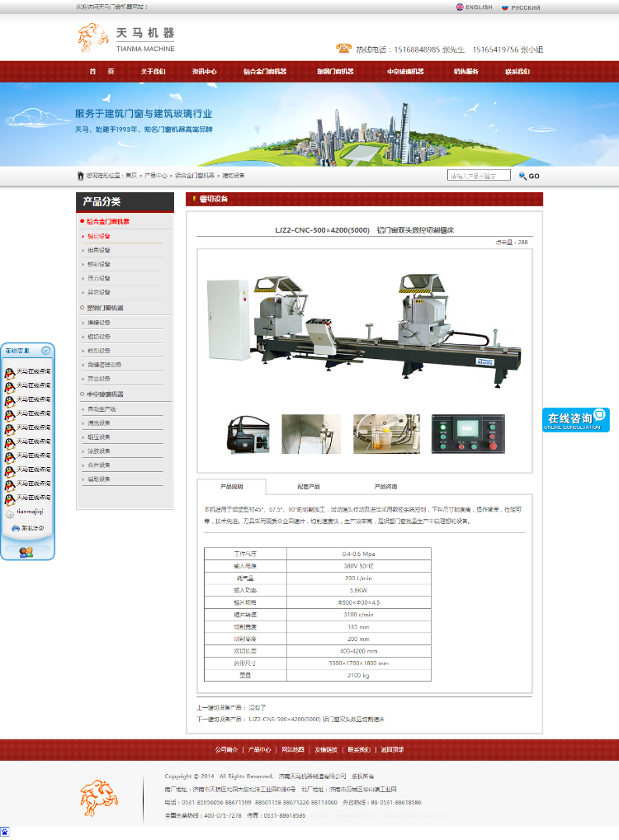
Task: Click 返回顶部 in the footer links
Action: [392, 749]
